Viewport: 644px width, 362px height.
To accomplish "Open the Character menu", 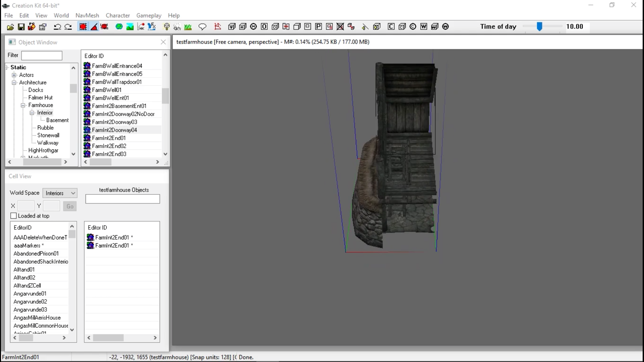I will click(118, 15).
